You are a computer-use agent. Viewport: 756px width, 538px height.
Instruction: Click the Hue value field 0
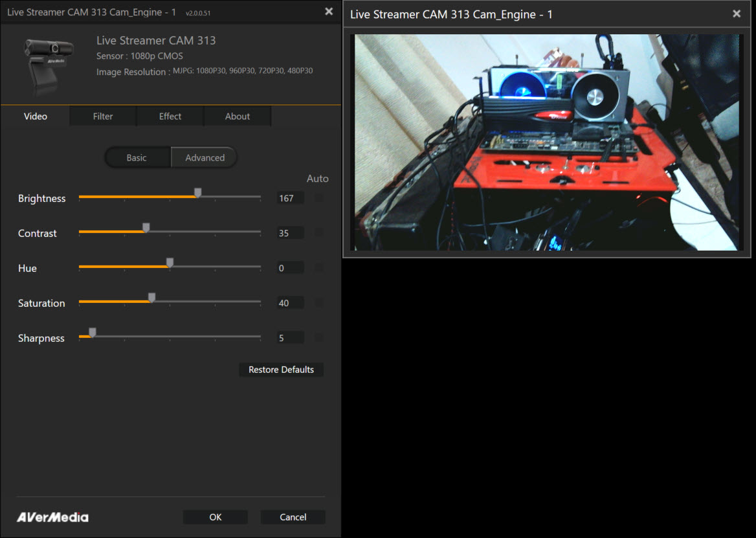point(290,268)
